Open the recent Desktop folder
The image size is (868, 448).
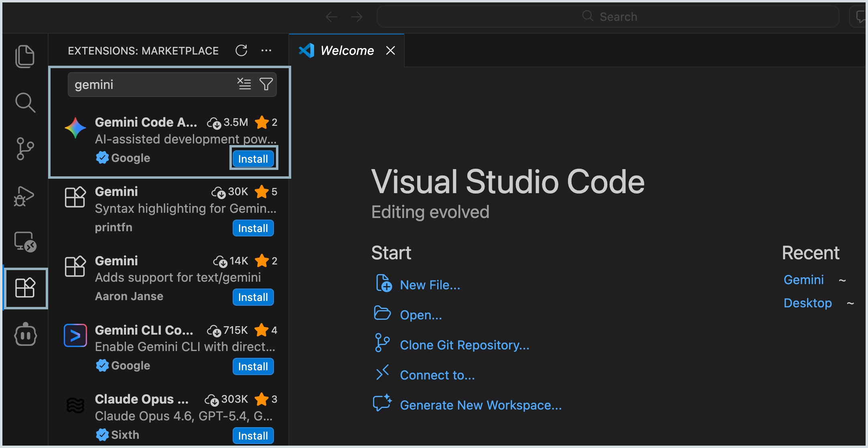807,303
